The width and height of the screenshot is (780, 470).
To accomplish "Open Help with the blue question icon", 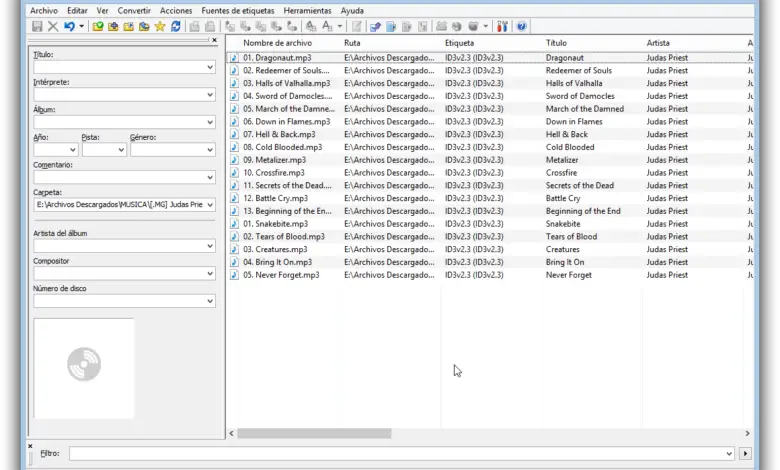I will (x=521, y=26).
